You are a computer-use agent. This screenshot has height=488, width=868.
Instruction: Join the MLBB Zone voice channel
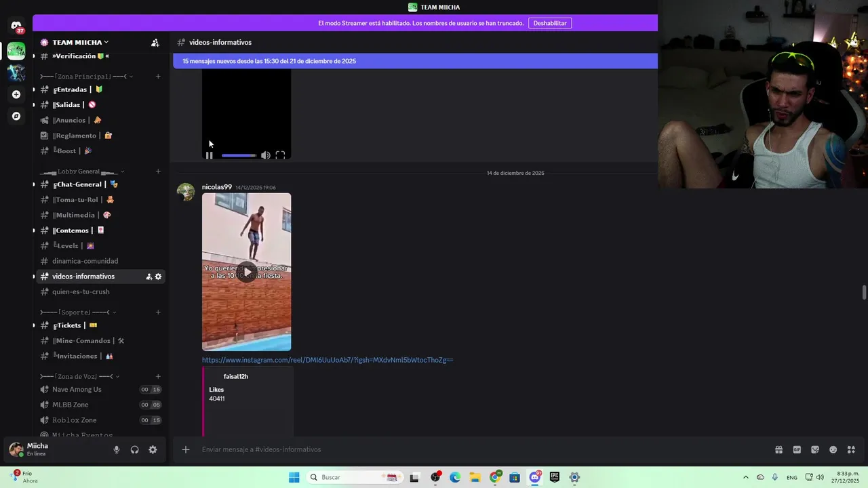tap(100, 405)
